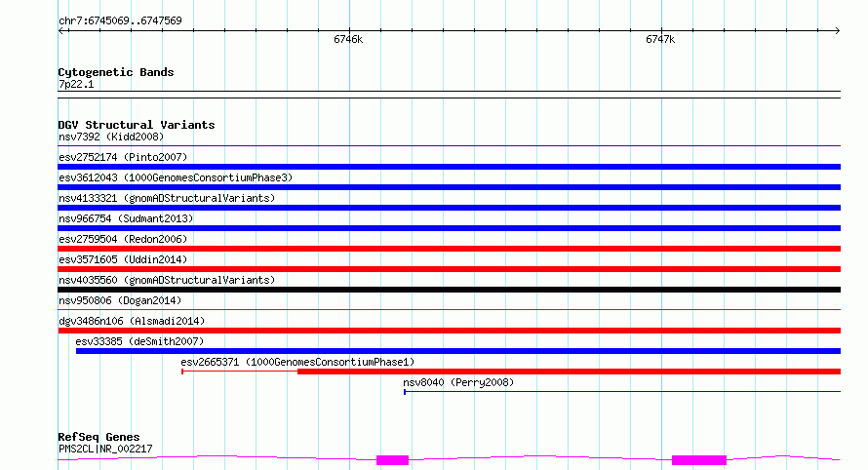Click the chr7:6745069..6747569 region label
Screen dimensions: 868x470
tap(120, 20)
